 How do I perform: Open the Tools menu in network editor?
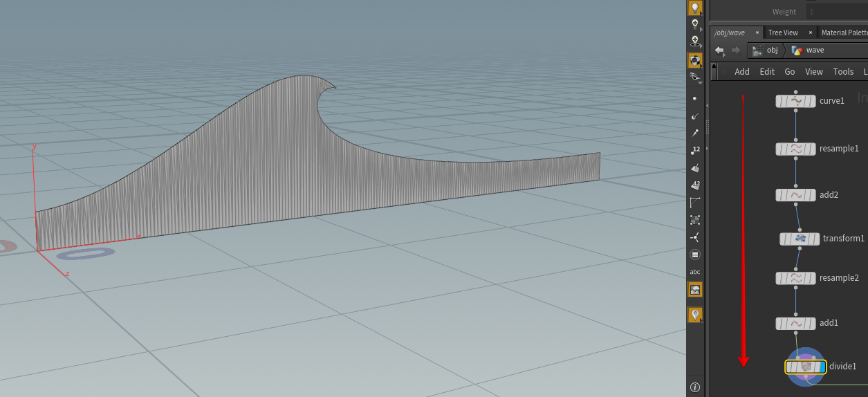click(843, 71)
